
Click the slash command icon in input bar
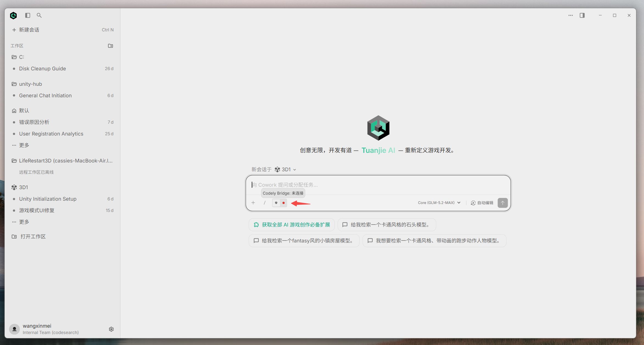[x=265, y=203]
